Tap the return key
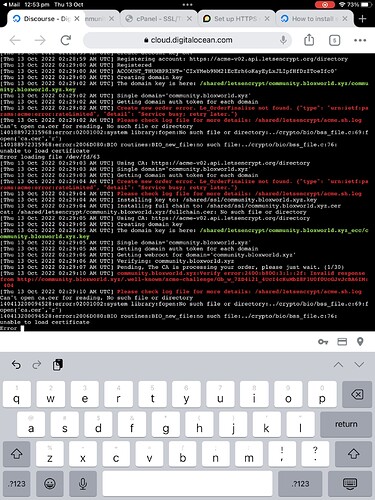This screenshot has height=500, width=375. coord(346,424)
